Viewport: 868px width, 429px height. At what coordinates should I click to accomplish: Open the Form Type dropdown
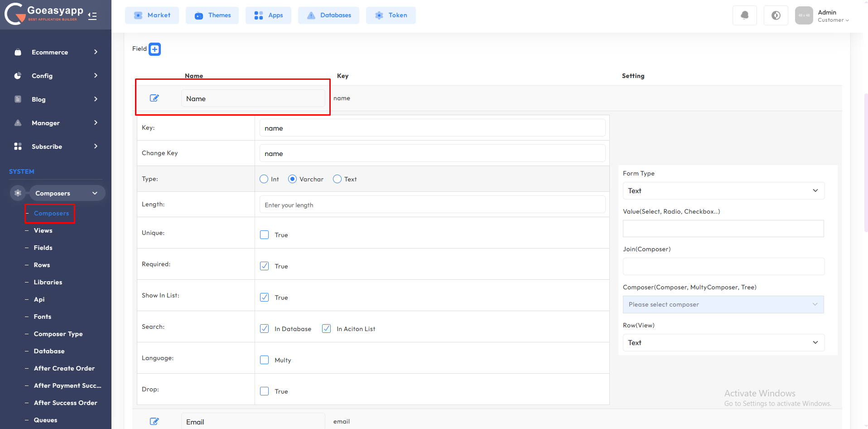pos(723,191)
